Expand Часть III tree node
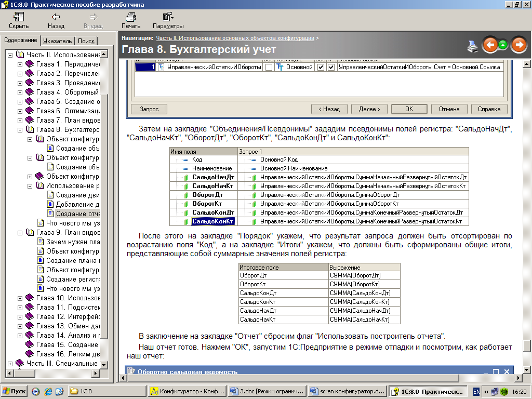The height and width of the screenshot is (399, 532). coord(10,363)
